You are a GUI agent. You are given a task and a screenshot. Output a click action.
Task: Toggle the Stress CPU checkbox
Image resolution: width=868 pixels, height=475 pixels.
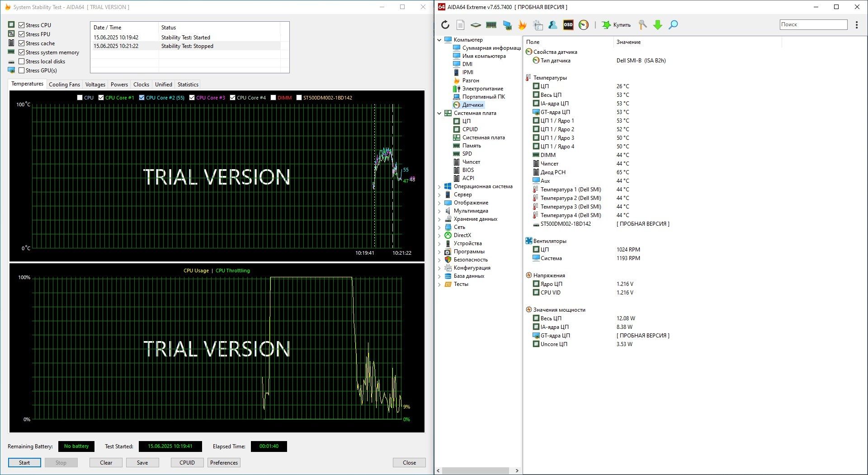[x=21, y=25]
